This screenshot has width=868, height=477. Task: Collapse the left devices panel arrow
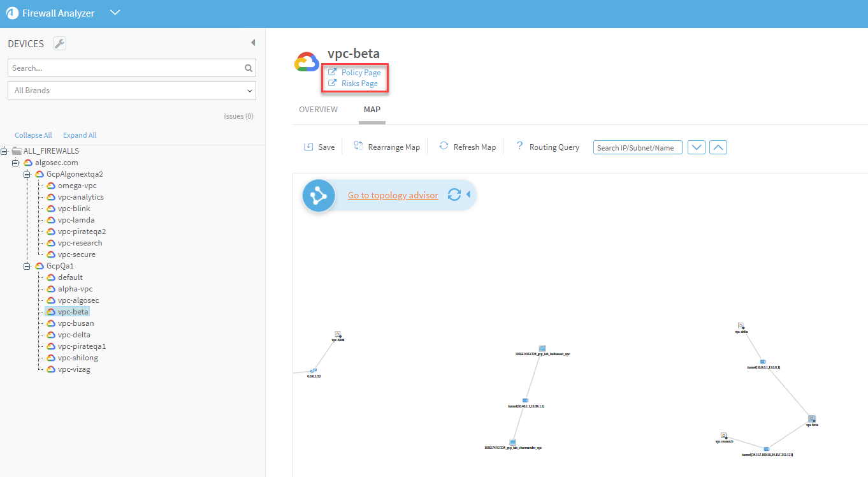coord(252,43)
